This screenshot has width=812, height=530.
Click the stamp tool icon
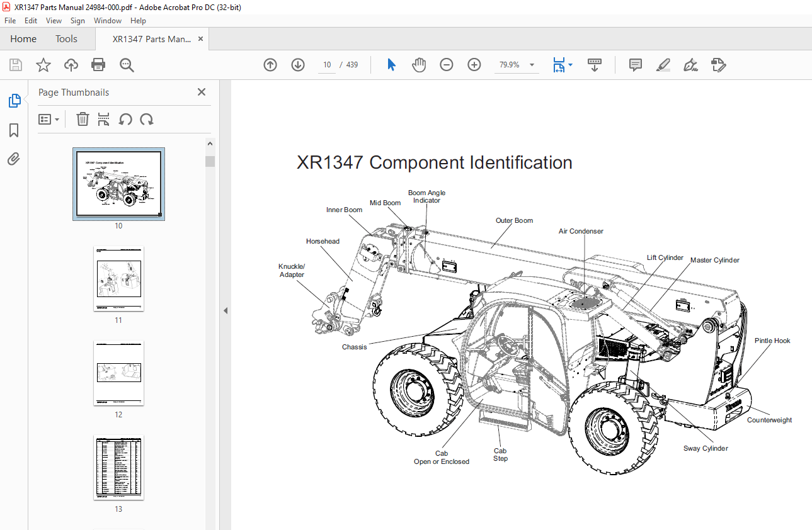click(719, 65)
